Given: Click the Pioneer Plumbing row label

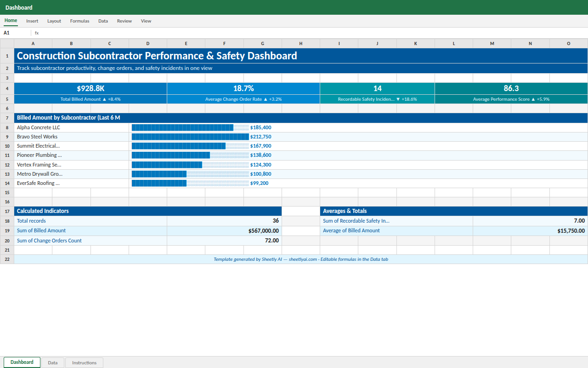Looking at the screenshot, I should tap(72, 155).
